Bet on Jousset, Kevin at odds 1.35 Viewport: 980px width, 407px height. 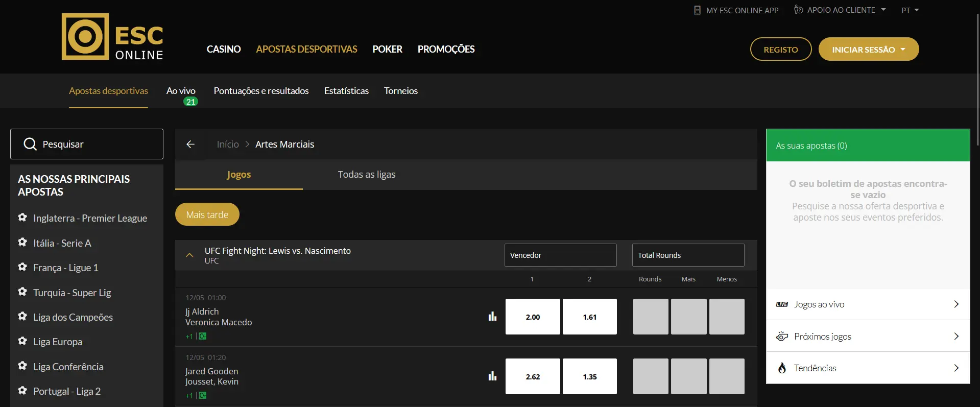pos(590,376)
